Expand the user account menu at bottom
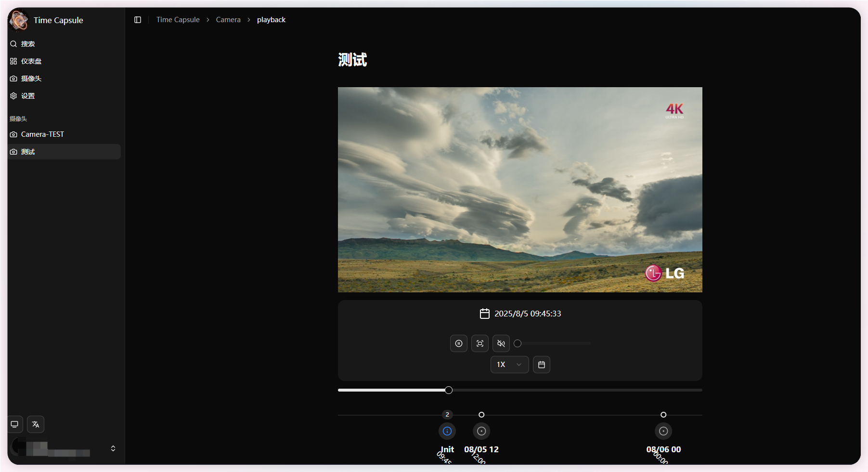The width and height of the screenshot is (868, 472). (x=113, y=448)
